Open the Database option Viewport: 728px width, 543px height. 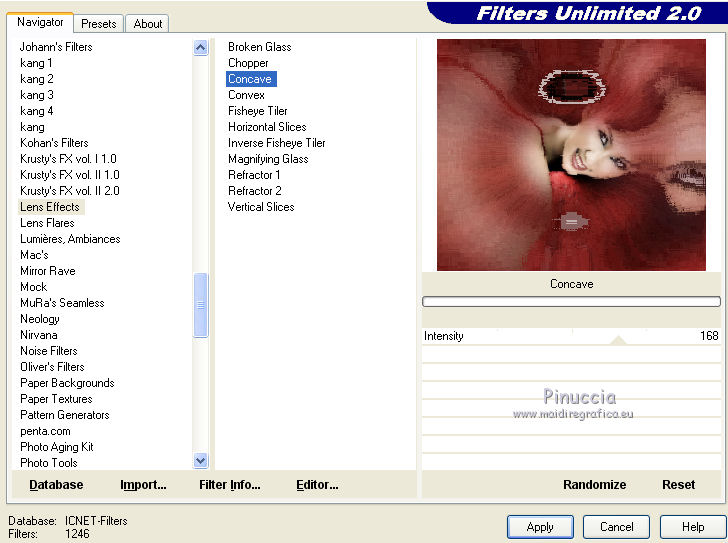[x=56, y=485]
